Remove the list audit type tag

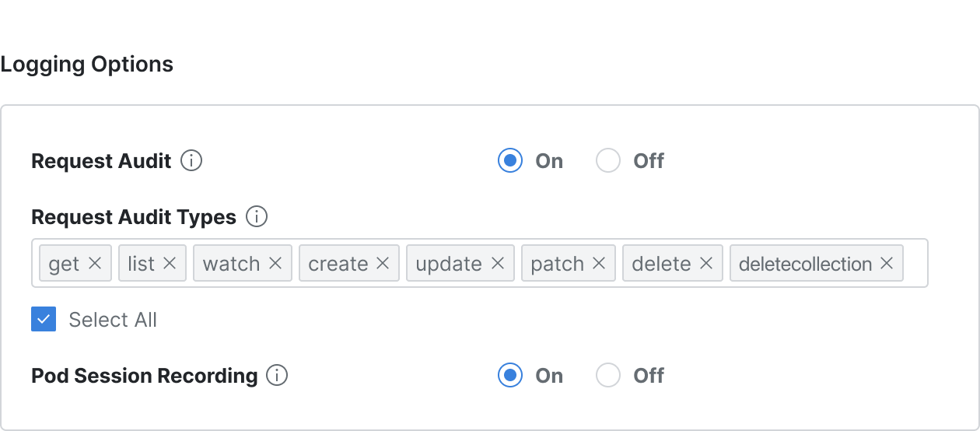170,264
